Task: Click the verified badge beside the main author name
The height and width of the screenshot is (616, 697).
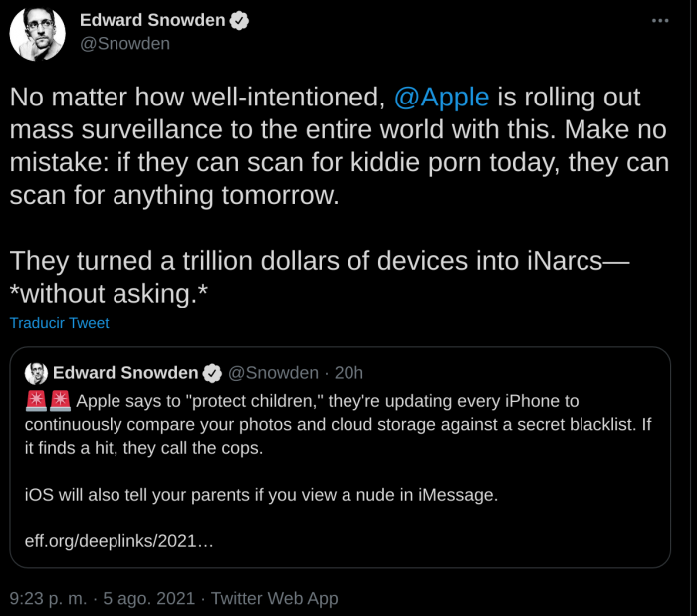Action: 241,21
